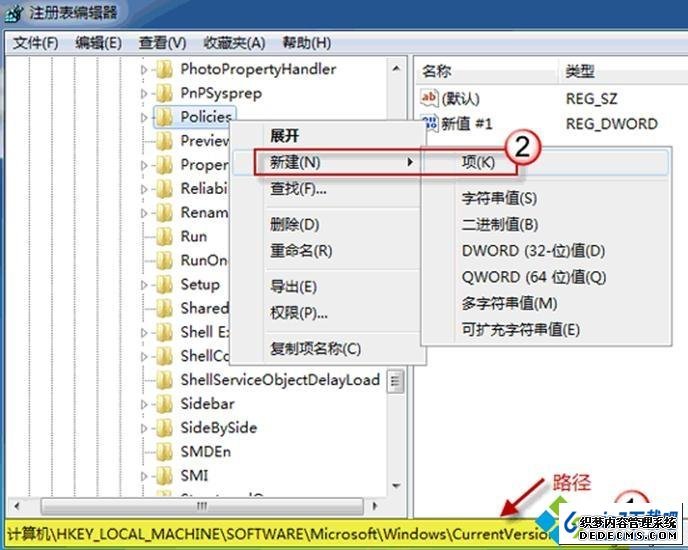Expand the Setup tree node
This screenshot has height=550, width=688.
click(x=144, y=284)
